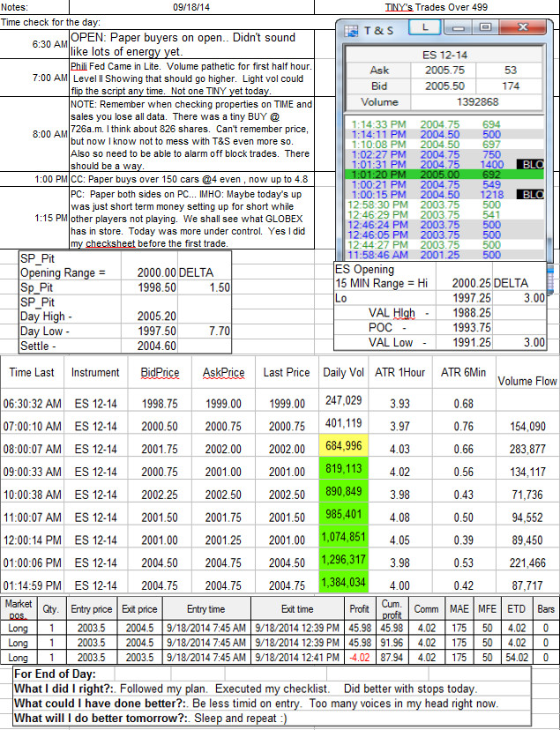
Task: Select the Daily Vol cell 247,029
Action: click(344, 400)
